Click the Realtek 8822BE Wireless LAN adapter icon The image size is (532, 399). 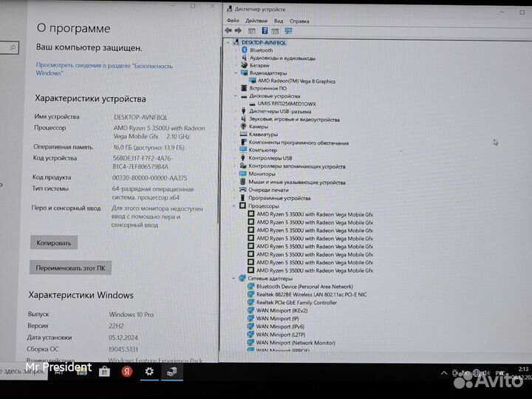250,294
